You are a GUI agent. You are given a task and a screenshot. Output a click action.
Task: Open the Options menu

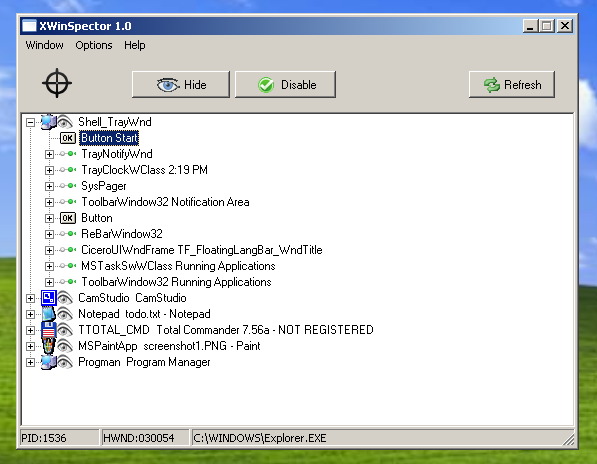point(94,45)
